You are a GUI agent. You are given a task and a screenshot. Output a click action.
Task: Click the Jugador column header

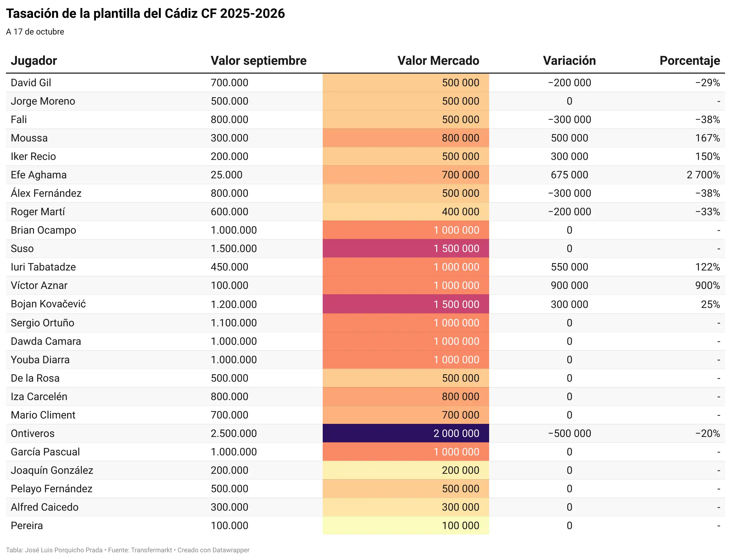click(x=34, y=61)
